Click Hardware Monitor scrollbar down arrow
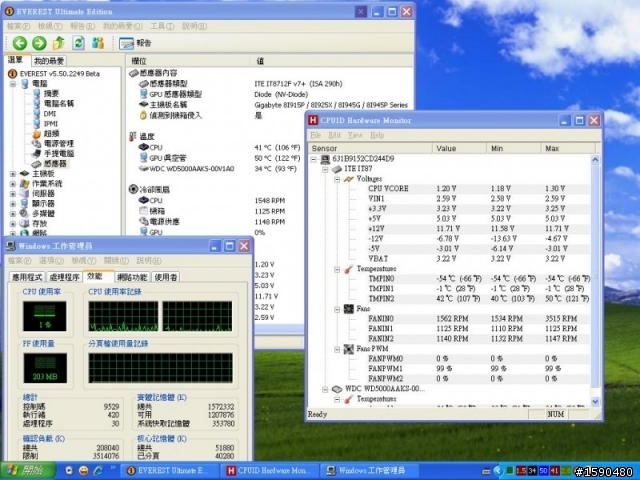The height and width of the screenshot is (480, 640). 596,402
